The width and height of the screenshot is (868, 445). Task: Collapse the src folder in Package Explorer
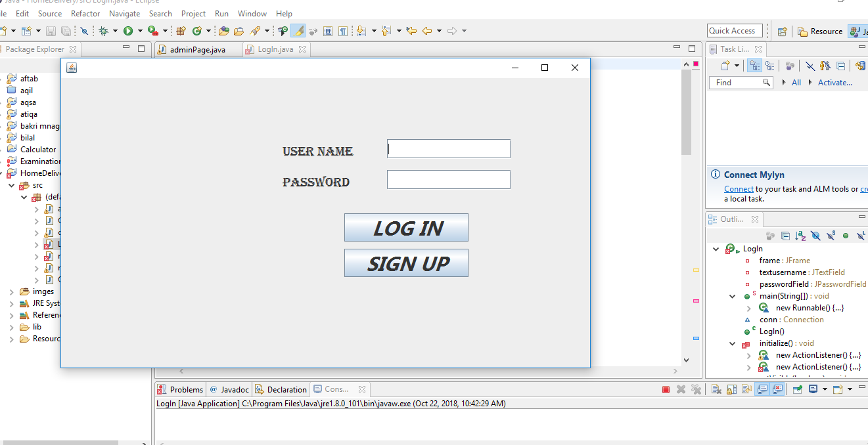[11, 184]
